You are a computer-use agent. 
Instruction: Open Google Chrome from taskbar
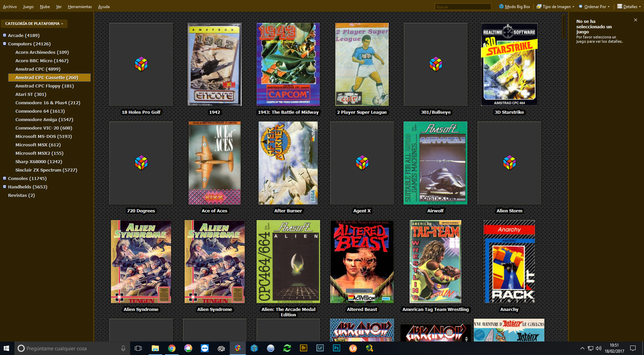[x=172, y=348]
